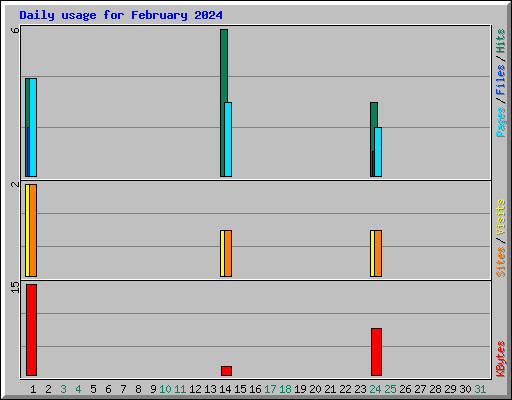Click the y-axis maximum value '15'
Image resolution: width=512 pixels, height=400 pixels.
pyautogui.click(x=15, y=287)
